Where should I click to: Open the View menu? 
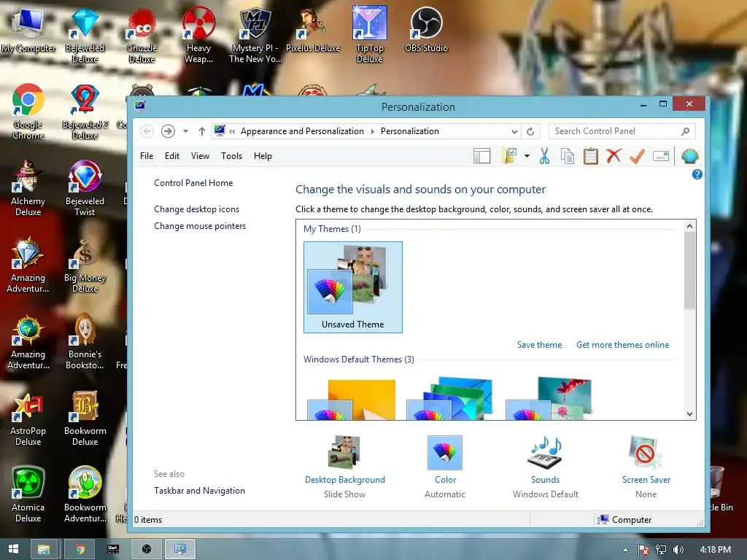[x=200, y=156]
